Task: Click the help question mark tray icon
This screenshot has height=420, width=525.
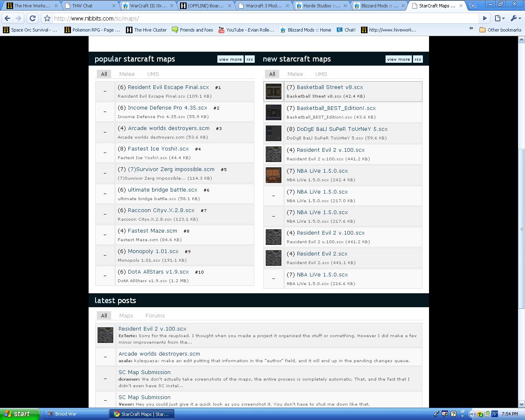Action: [x=453, y=414]
